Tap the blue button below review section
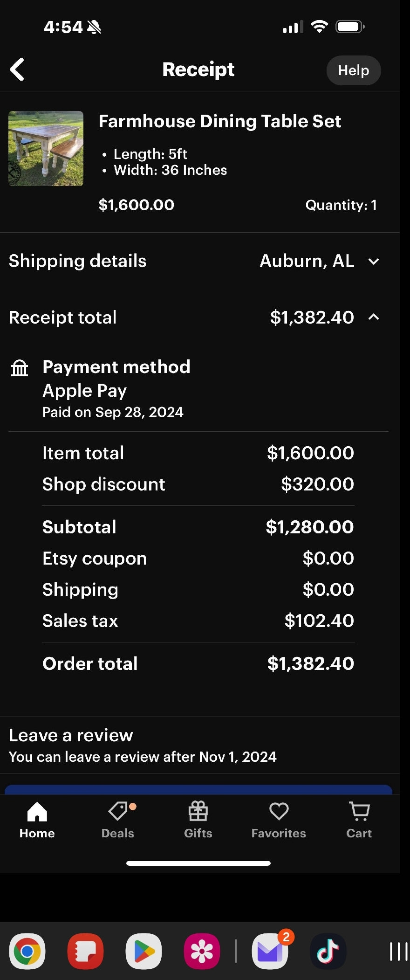 click(x=198, y=789)
